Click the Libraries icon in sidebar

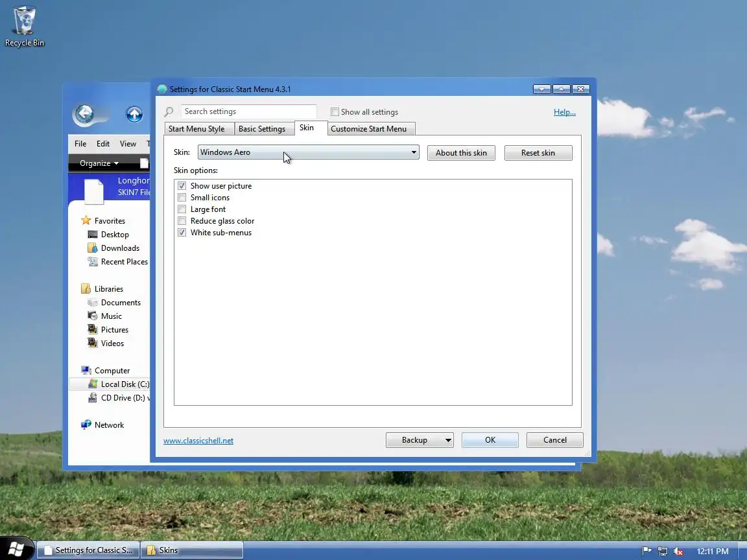tap(86, 288)
